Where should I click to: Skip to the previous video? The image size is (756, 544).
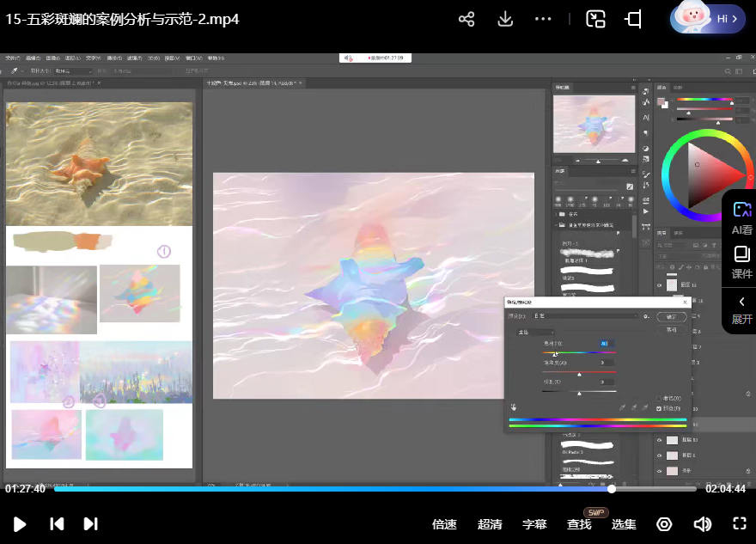[x=57, y=523]
